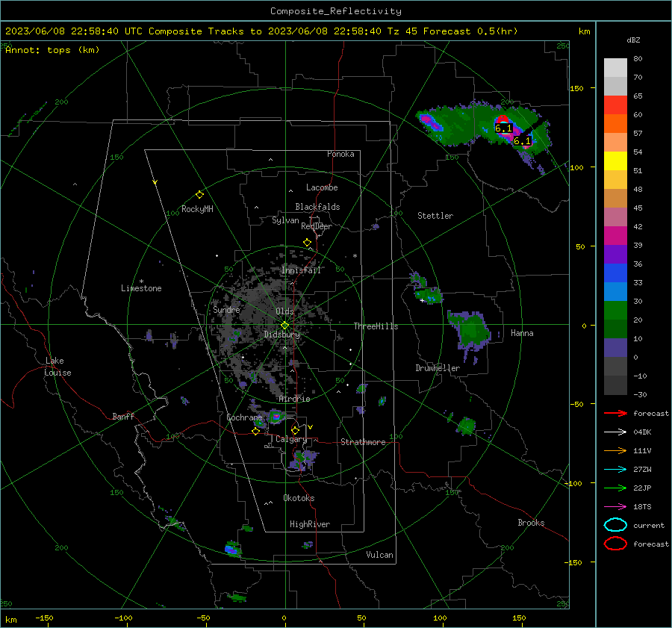Click the Banff town label
672x628 pixels.
click(123, 416)
